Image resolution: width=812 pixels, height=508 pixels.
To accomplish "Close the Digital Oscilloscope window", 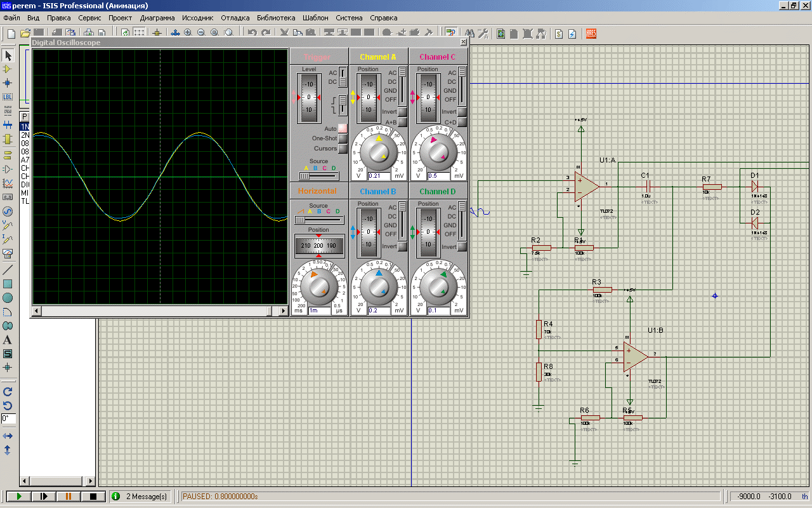I will point(463,43).
